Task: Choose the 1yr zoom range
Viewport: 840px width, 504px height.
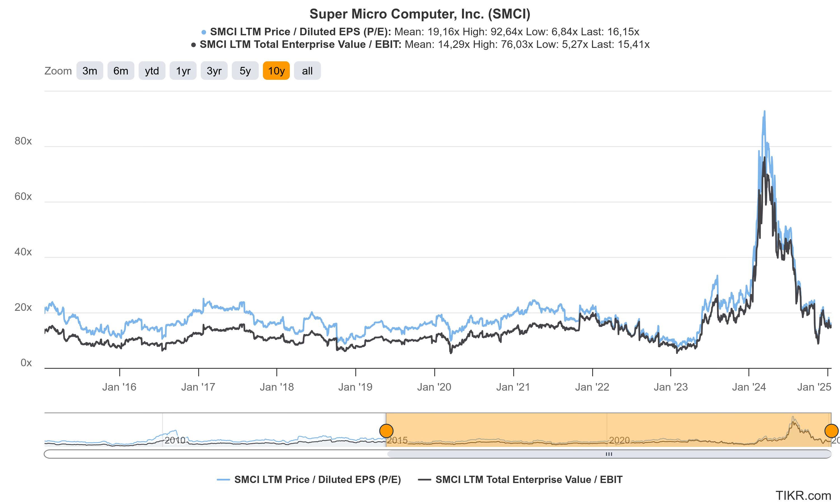Action: [183, 71]
